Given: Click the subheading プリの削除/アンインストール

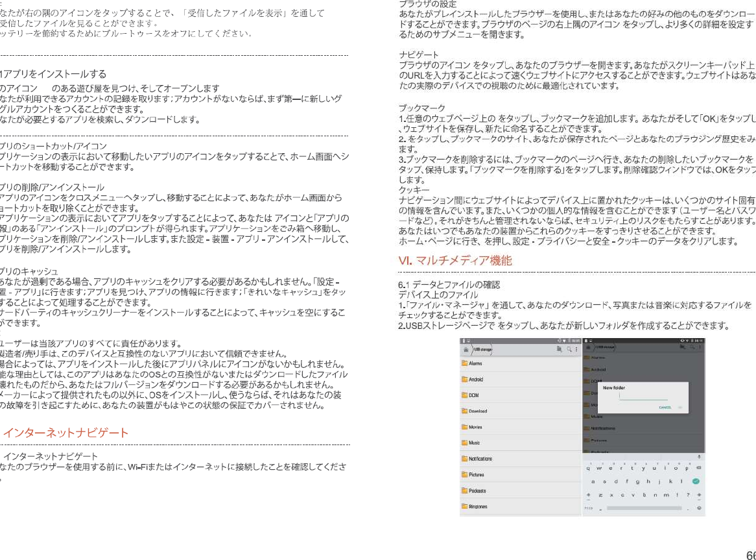Looking at the screenshot, I should 52,187.
